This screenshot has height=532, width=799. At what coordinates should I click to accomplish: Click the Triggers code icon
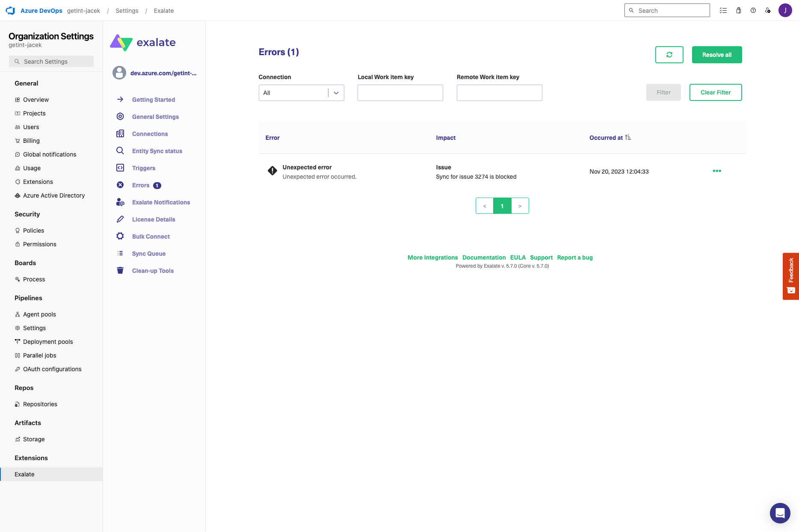pyautogui.click(x=120, y=168)
